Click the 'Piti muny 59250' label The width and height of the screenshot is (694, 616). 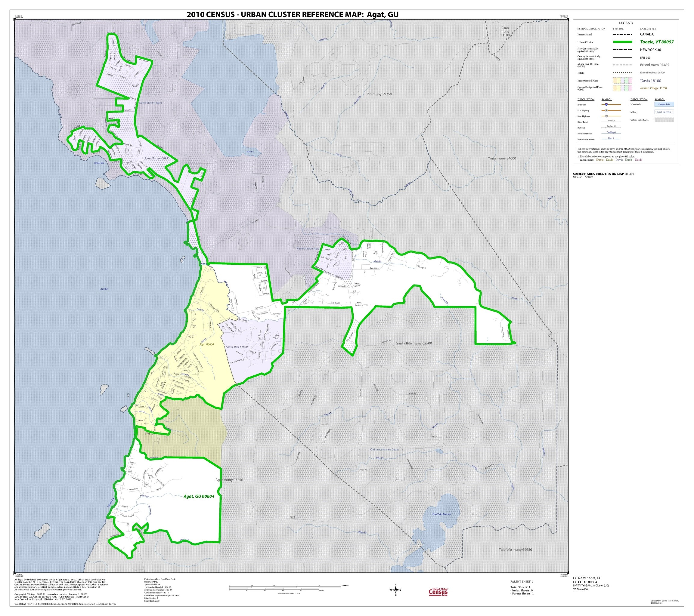click(379, 94)
